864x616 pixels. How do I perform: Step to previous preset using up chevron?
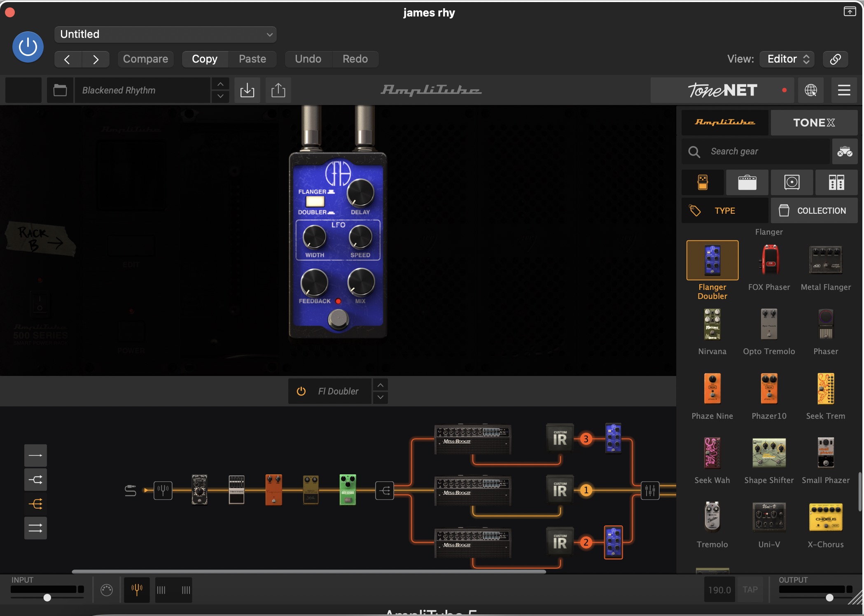[221, 84]
